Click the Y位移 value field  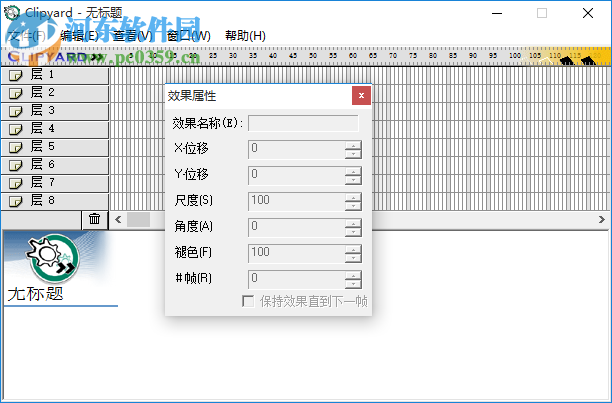pyautogui.click(x=297, y=176)
